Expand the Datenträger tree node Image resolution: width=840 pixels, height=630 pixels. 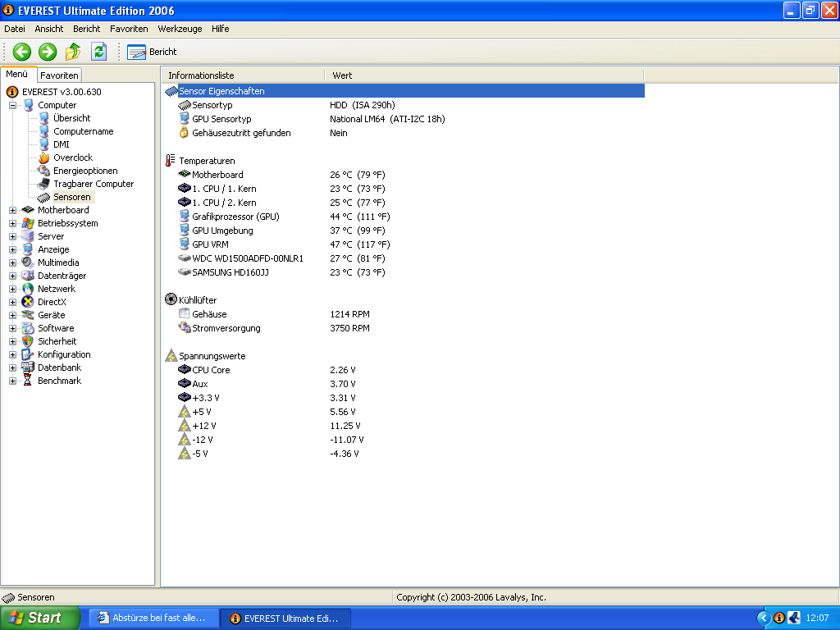click(13, 276)
